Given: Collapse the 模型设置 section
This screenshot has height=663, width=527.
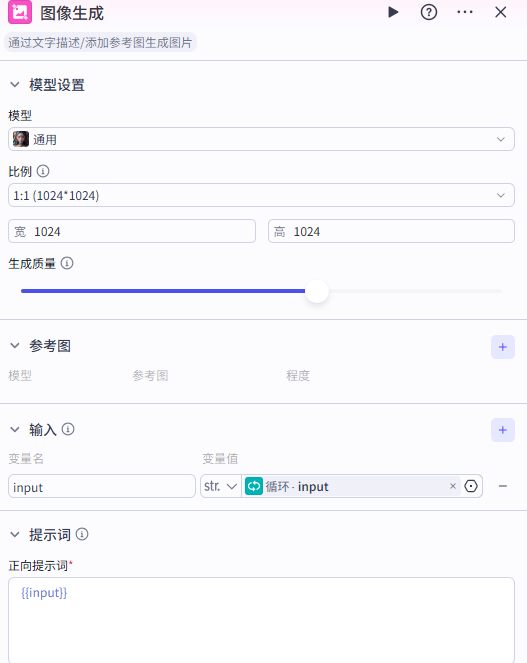Looking at the screenshot, I should 15,85.
